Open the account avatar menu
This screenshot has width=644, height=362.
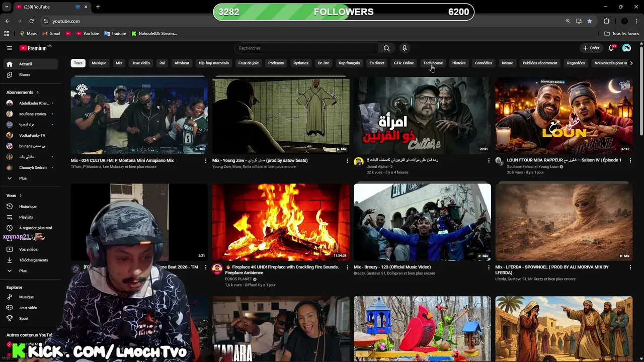tap(626, 48)
